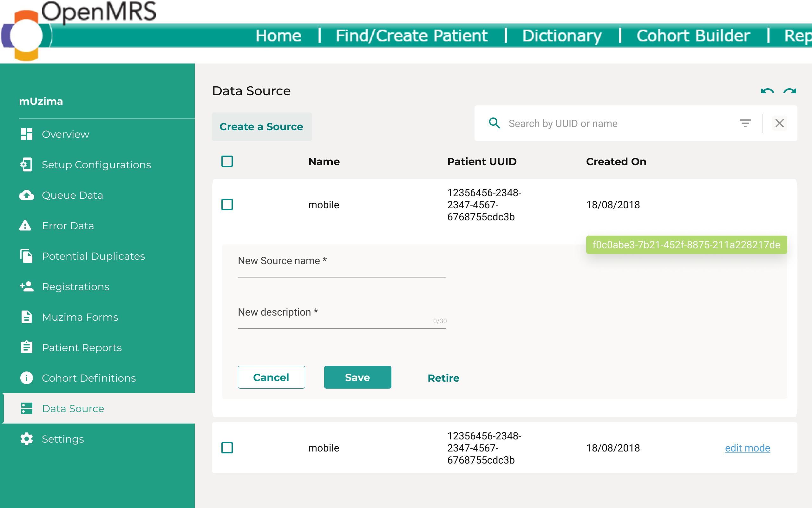The height and width of the screenshot is (508, 812).
Task: Open Dictionary in the top navigation
Action: point(562,36)
